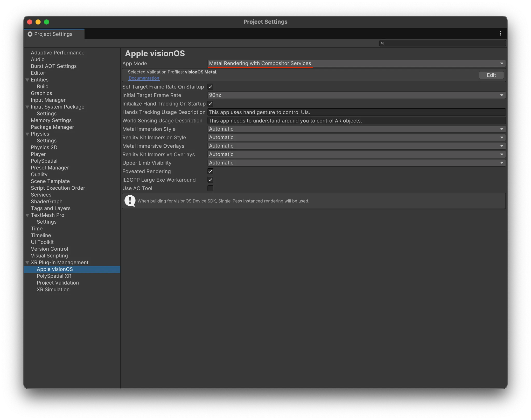This screenshot has width=531, height=420.
Task: Open Settings under TextMesh Pro
Action: pyautogui.click(x=46, y=222)
